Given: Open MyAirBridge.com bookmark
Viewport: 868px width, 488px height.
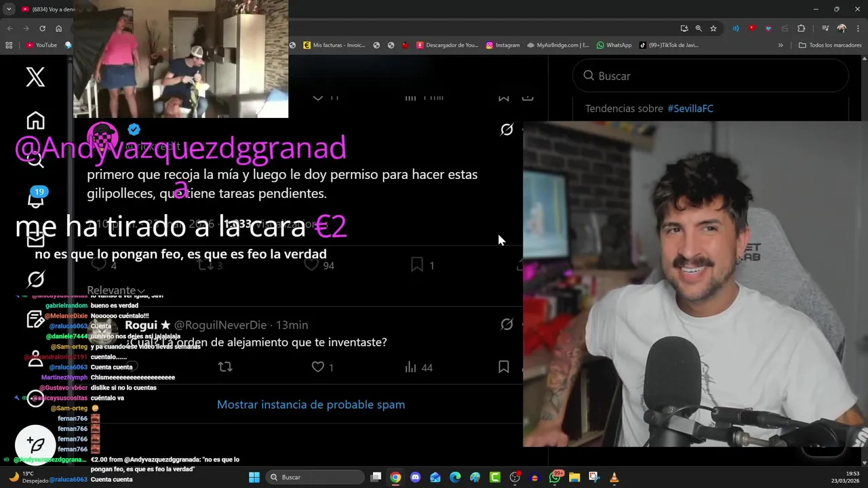Looking at the screenshot, I should coord(557,45).
